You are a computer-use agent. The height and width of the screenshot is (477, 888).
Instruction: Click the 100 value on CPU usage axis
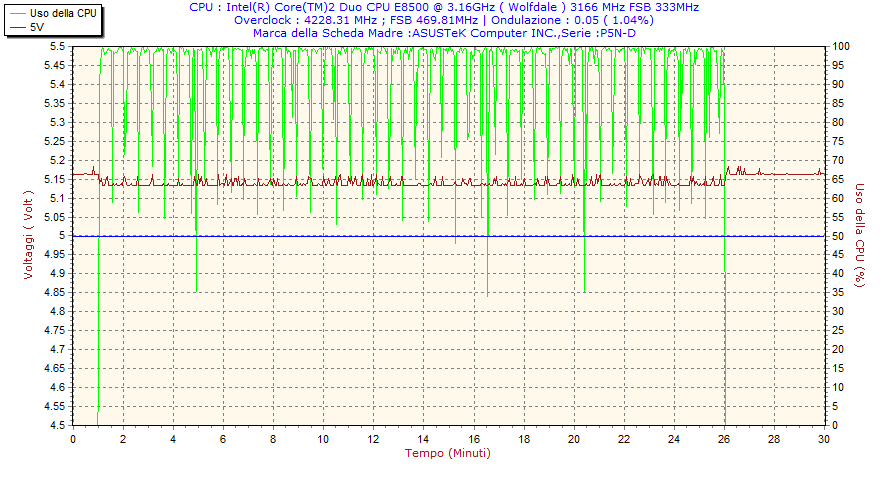coord(840,47)
